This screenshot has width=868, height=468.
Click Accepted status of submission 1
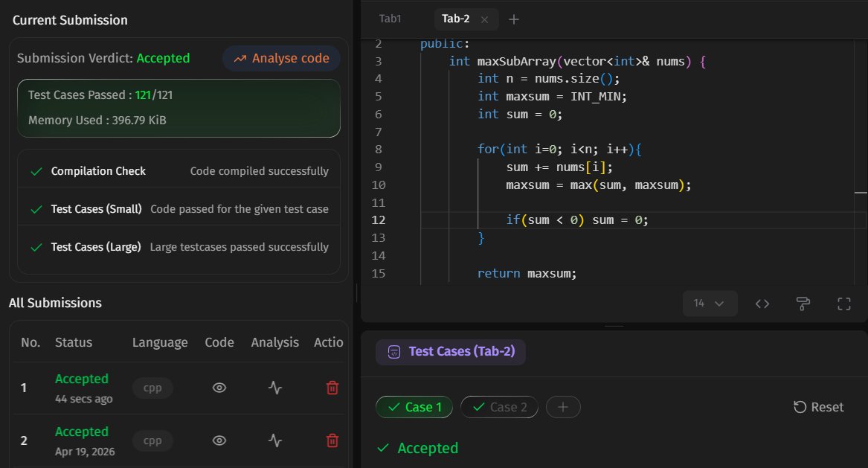(82, 379)
